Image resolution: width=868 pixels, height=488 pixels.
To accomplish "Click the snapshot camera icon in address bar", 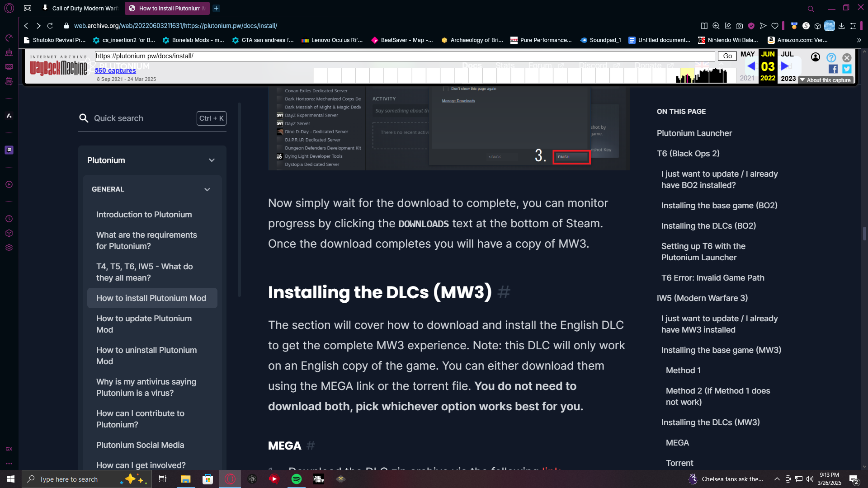I will 739,26.
